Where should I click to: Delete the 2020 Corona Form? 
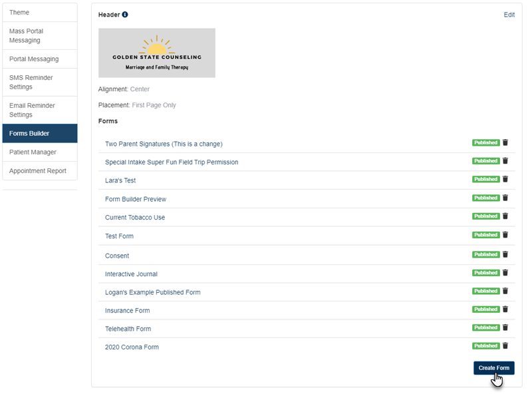(x=505, y=346)
